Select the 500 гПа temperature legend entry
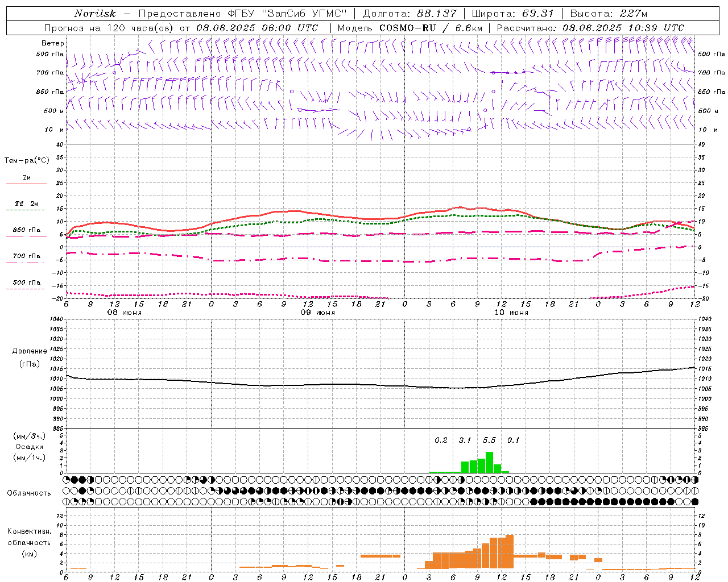The image size is (728, 582). (x=27, y=282)
